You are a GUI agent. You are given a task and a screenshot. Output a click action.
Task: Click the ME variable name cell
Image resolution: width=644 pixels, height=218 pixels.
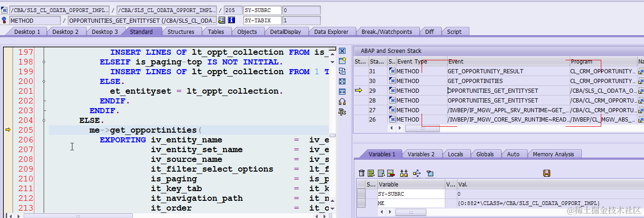pyautogui.click(x=411, y=203)
